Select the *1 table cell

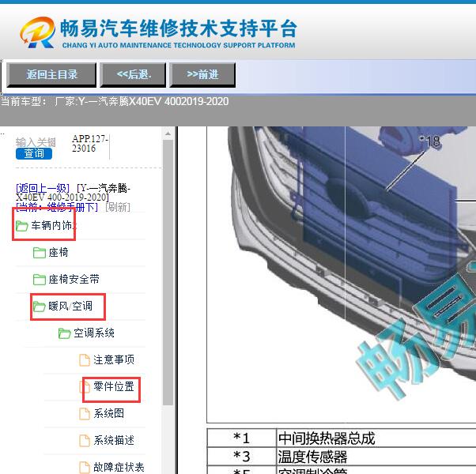241,438
